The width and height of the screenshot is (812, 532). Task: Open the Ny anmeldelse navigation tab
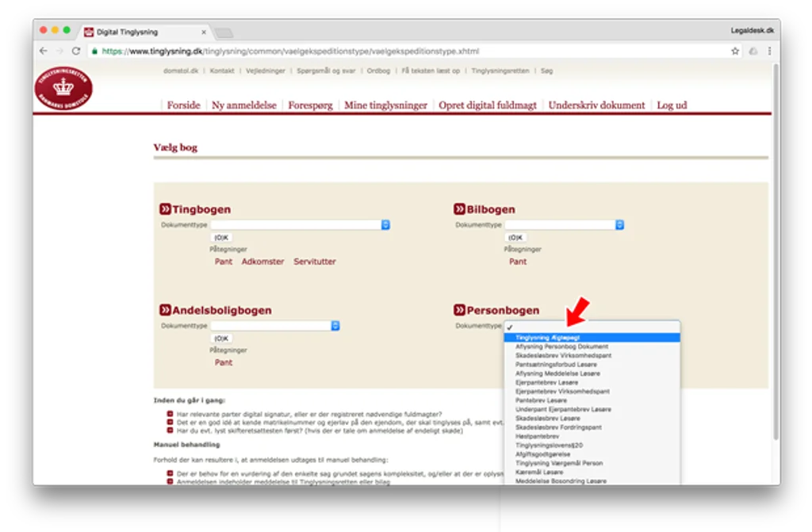click(244, 105)
